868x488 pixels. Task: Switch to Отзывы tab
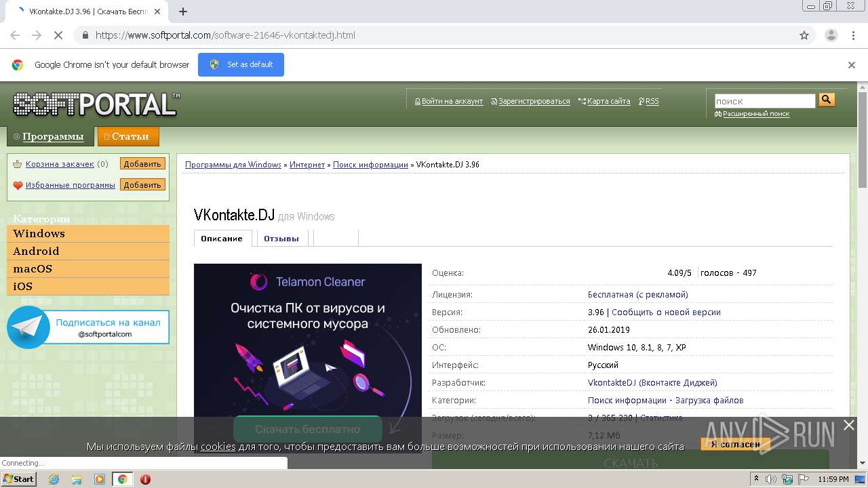(281, 239)
